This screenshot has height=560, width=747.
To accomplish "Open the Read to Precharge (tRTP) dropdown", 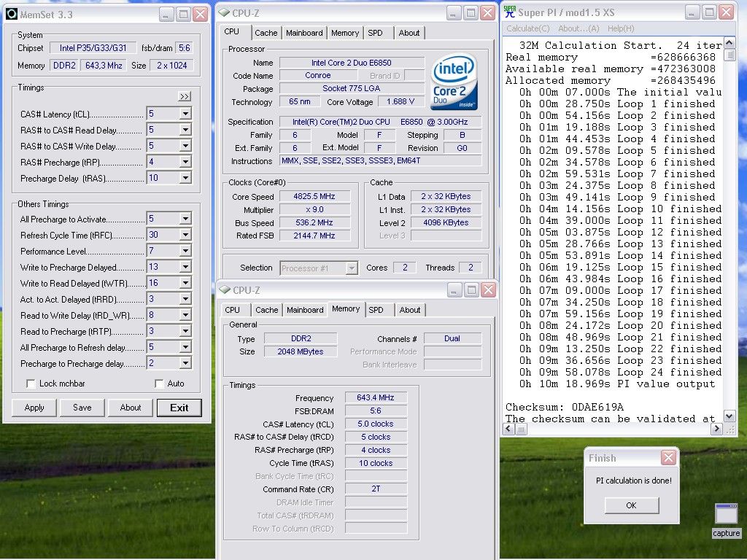I will click(185, 331).
